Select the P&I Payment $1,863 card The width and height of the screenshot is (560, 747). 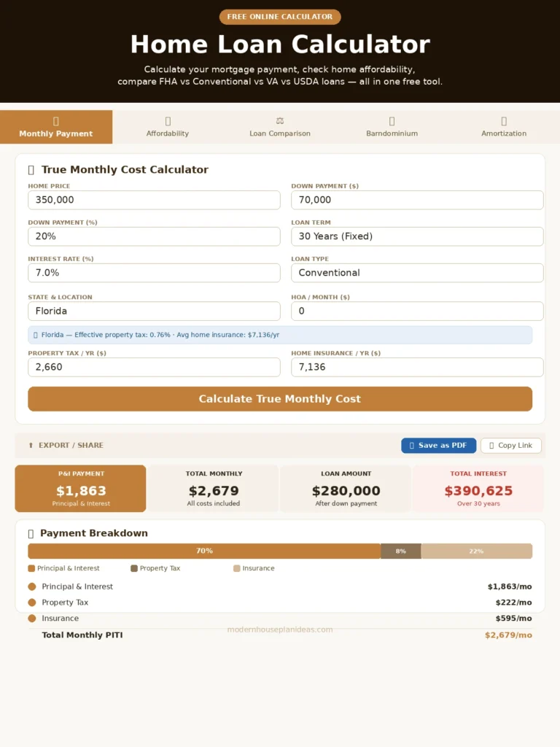tap(80, 489)
